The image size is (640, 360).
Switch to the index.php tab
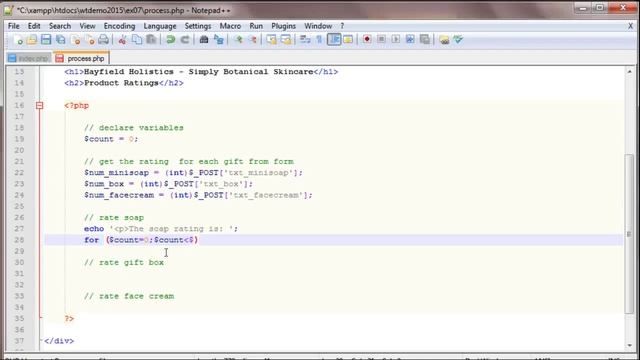(29, 58)
